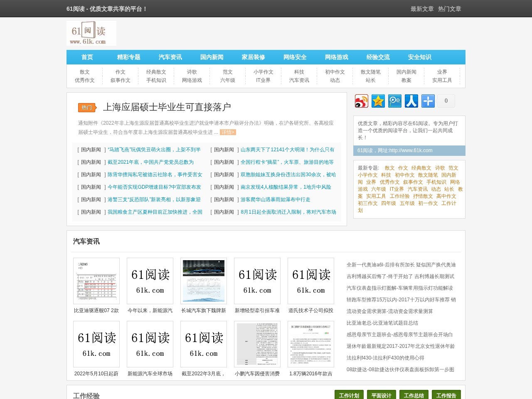Open the 网络安全 menu item
532x399 pixels.
click(x=295, y=57)
